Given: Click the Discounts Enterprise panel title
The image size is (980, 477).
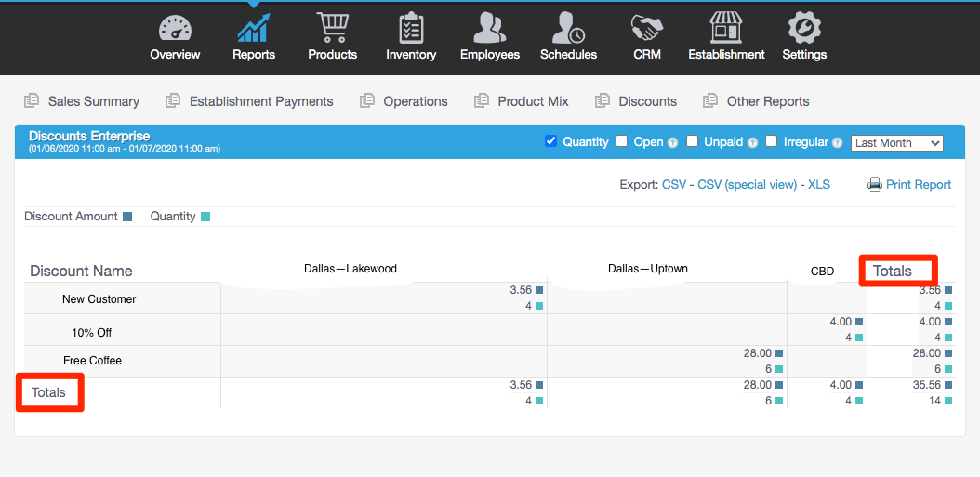Looking at the screenshot, I should tap(89, 137).
